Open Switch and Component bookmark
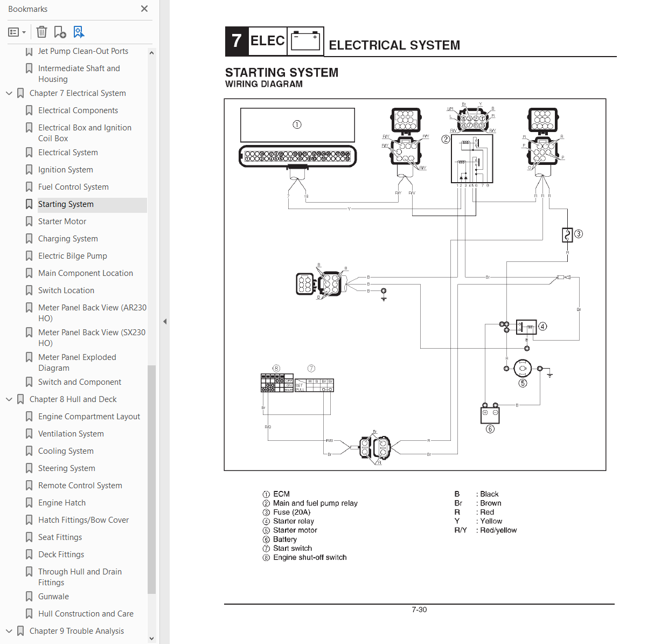Viewport: 668px width, 644px height. click(x=80, y=382)
